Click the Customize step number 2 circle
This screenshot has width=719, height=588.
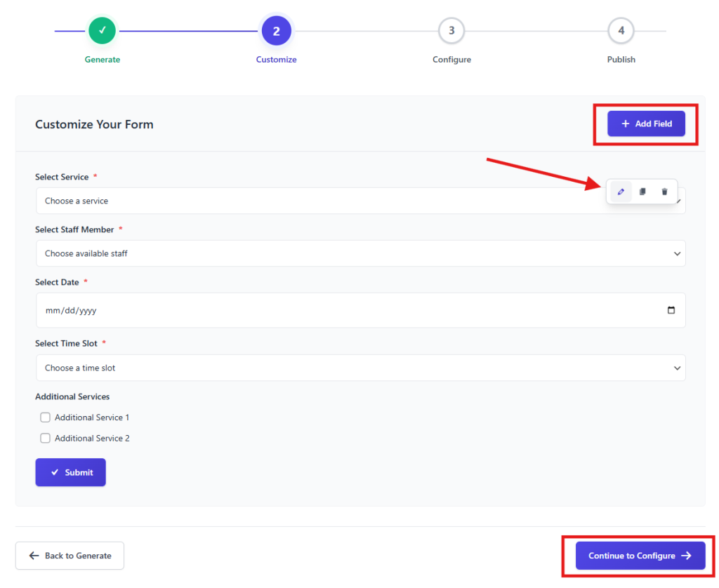point(276,30)
